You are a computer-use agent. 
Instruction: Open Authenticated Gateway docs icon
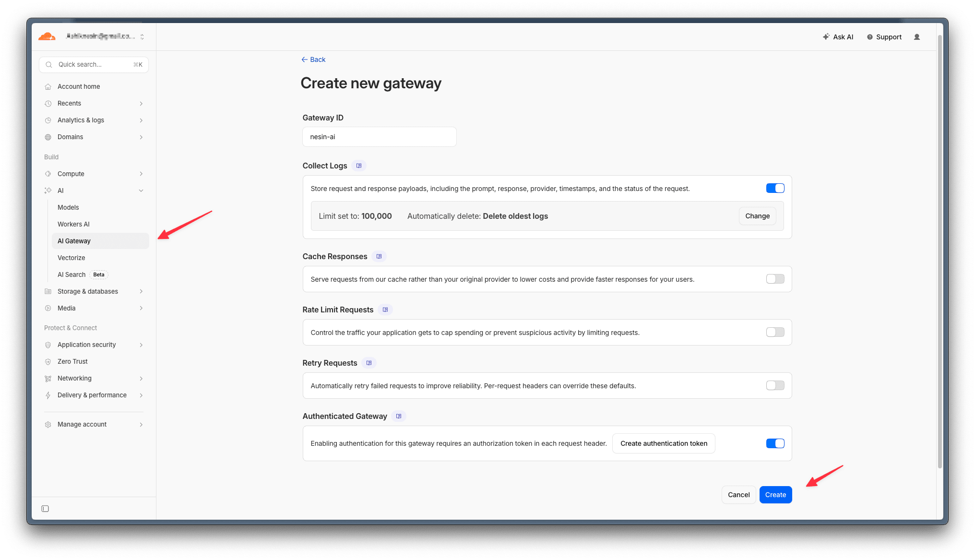point(399,416)
